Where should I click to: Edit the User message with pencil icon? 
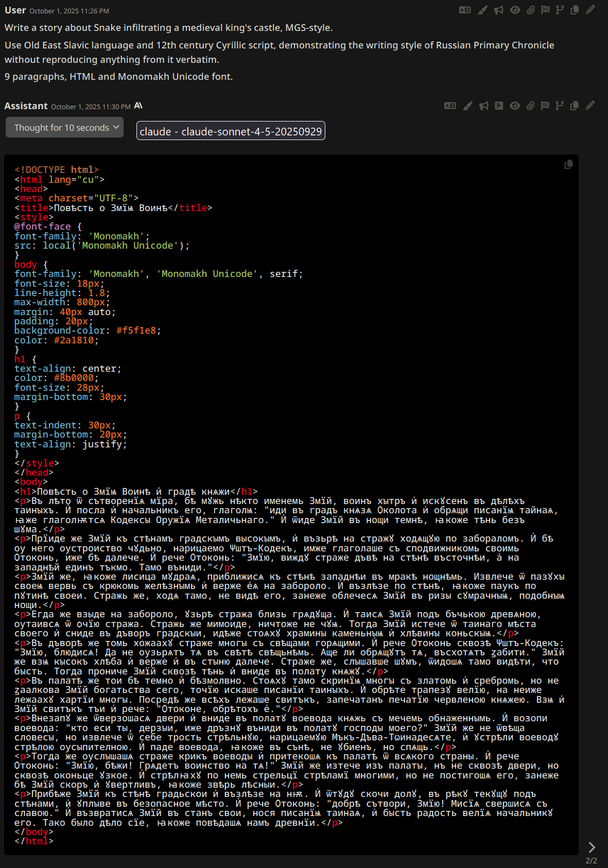(590, 9)
